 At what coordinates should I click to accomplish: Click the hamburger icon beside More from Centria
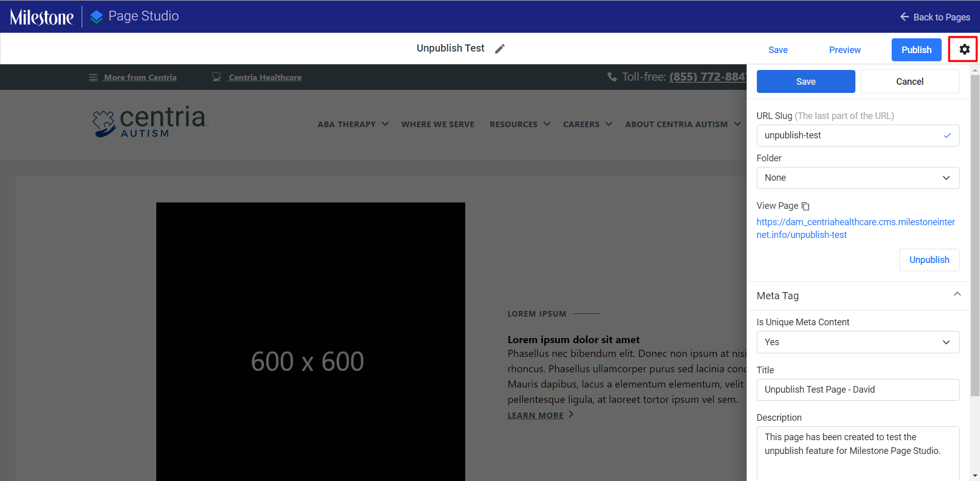[93, 78]
